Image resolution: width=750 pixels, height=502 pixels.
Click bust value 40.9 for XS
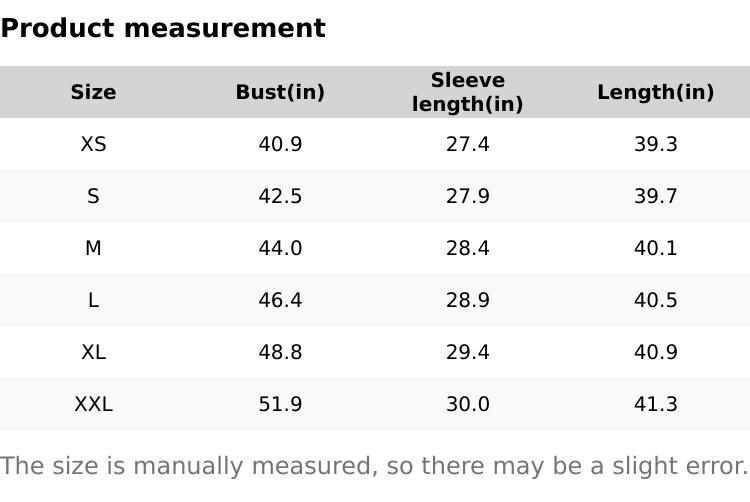(x=280, y=144)
